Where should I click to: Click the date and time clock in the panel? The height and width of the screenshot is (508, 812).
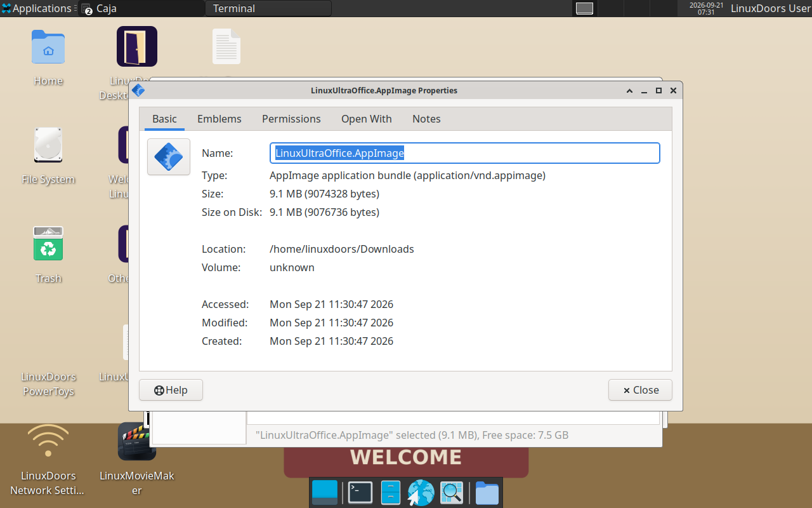tap(706, 8)
